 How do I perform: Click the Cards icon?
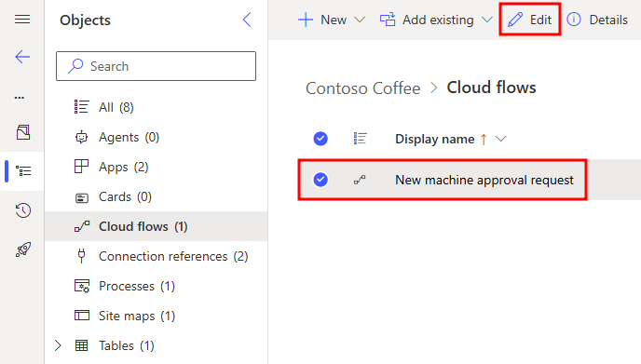coord(81,198)
